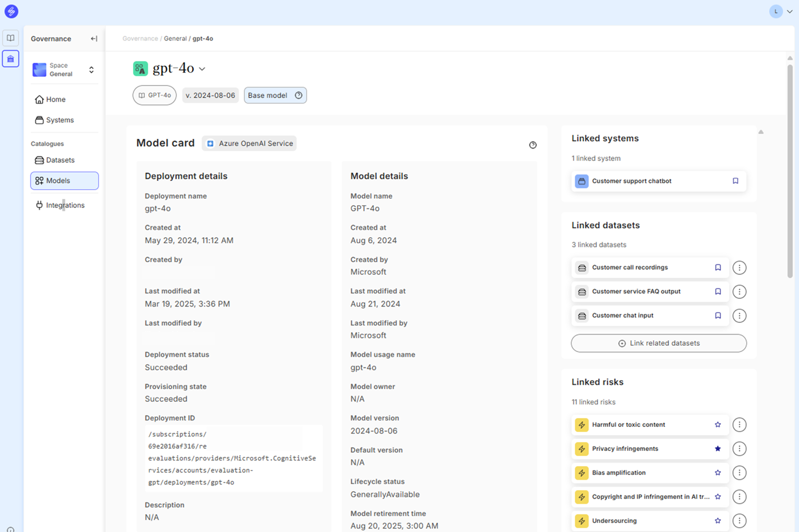Expand the gpt-4o title dropdown
The width and height of the screenshot is (799, 532).
point(202,69)
